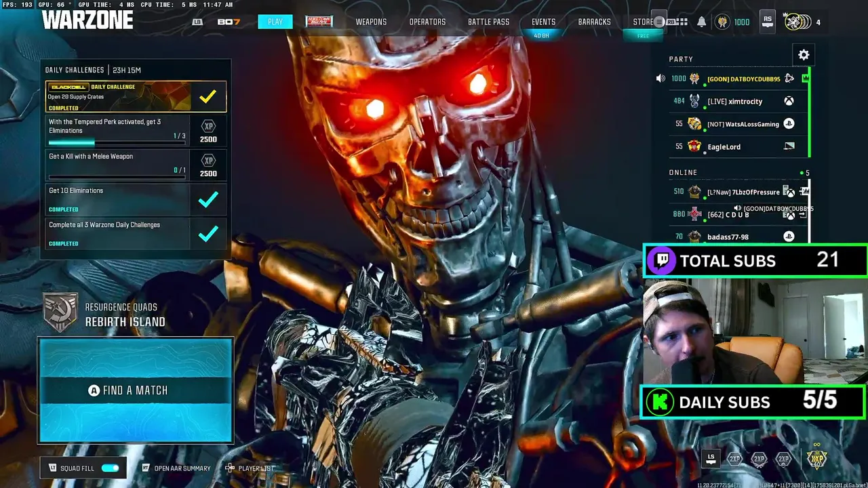Open the BATTLE PASS tab

point(488,22)
